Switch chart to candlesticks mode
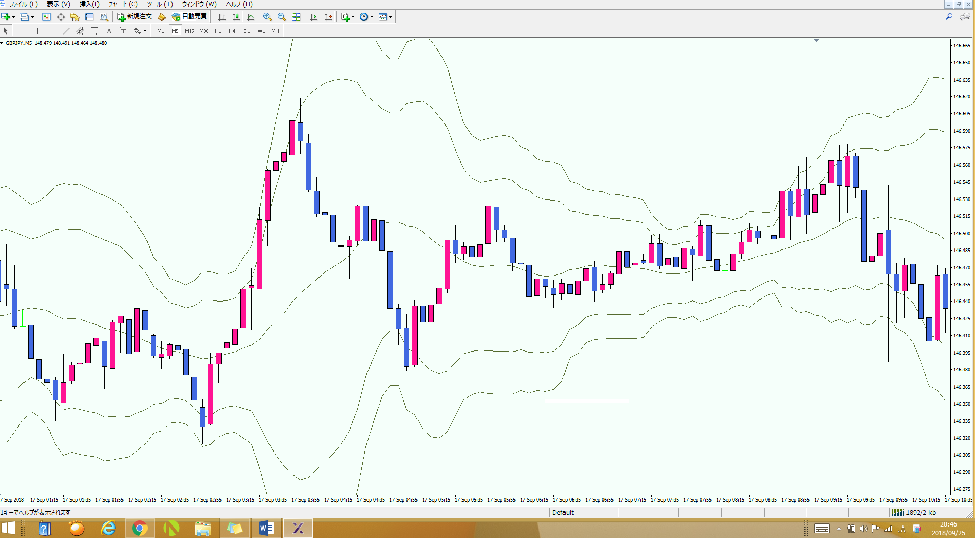The height and width of the screenshot is (551, 980). point(236,17)
